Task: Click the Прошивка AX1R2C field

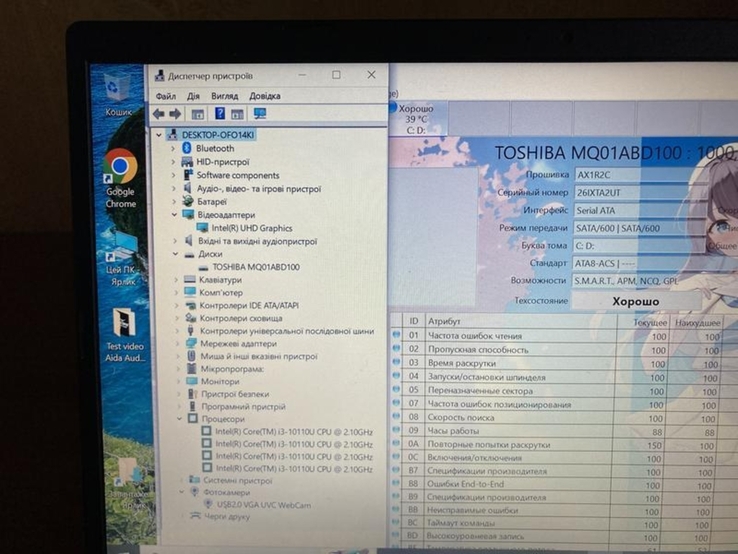Action: [x=642, y=175]
